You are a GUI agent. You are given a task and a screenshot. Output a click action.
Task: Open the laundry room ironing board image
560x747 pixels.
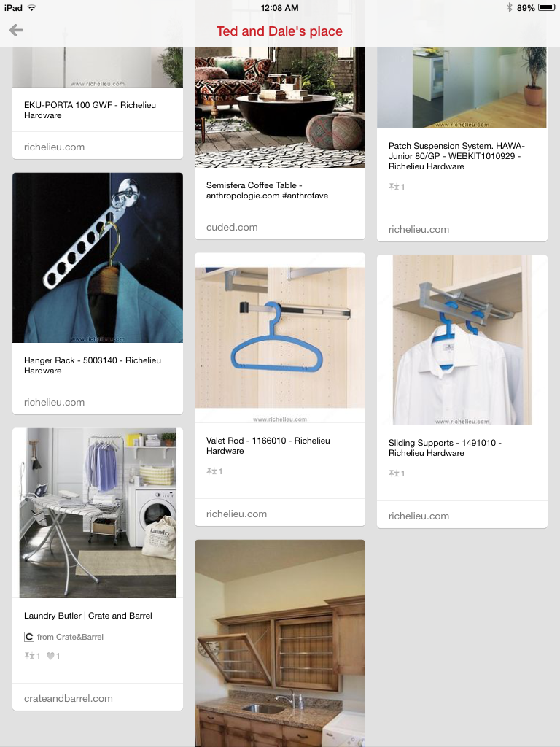pyautogui.click(x=98, y=513)
